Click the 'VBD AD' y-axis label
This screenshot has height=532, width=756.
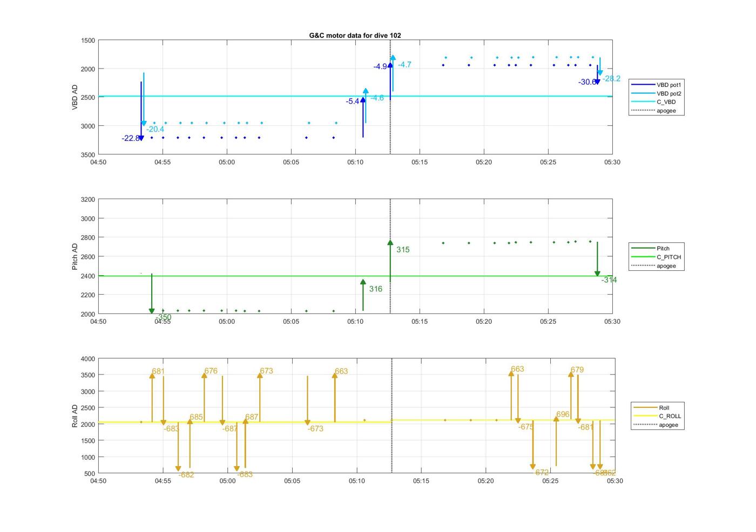(75, 97)
